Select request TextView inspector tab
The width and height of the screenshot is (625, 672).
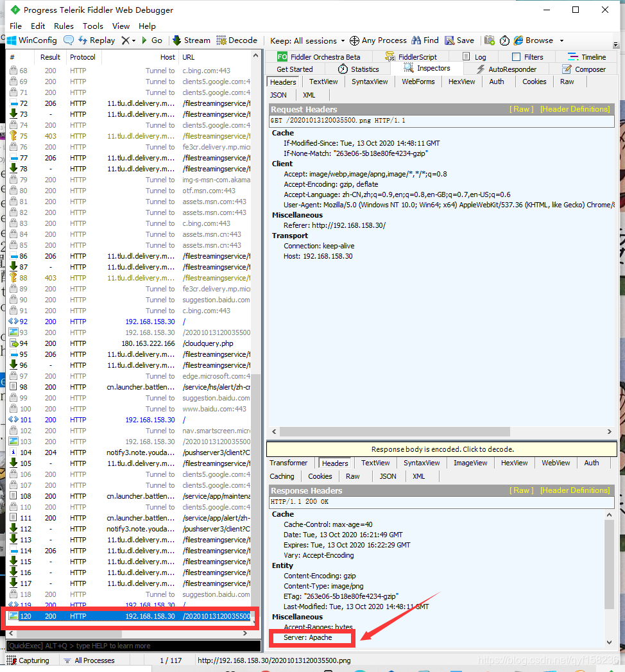323,82
